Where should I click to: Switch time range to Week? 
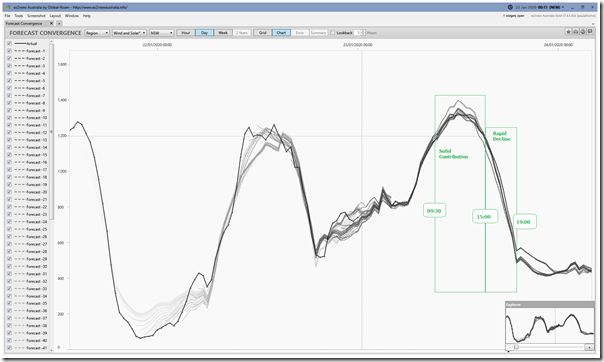click(223, 33)
